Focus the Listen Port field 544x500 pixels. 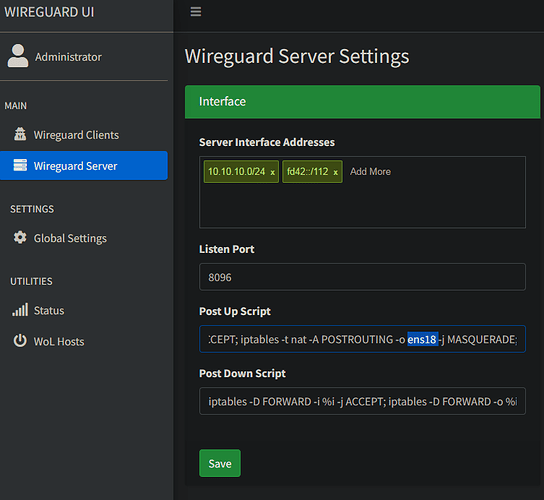tap(362, 277)
